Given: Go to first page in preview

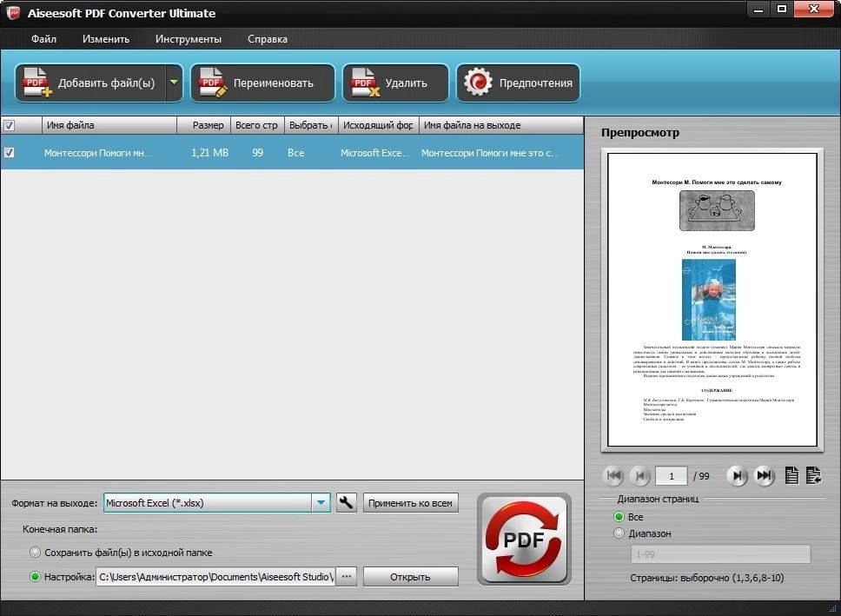Looking at the screenshot, I should pyautogui.click(x=614, y=475).
